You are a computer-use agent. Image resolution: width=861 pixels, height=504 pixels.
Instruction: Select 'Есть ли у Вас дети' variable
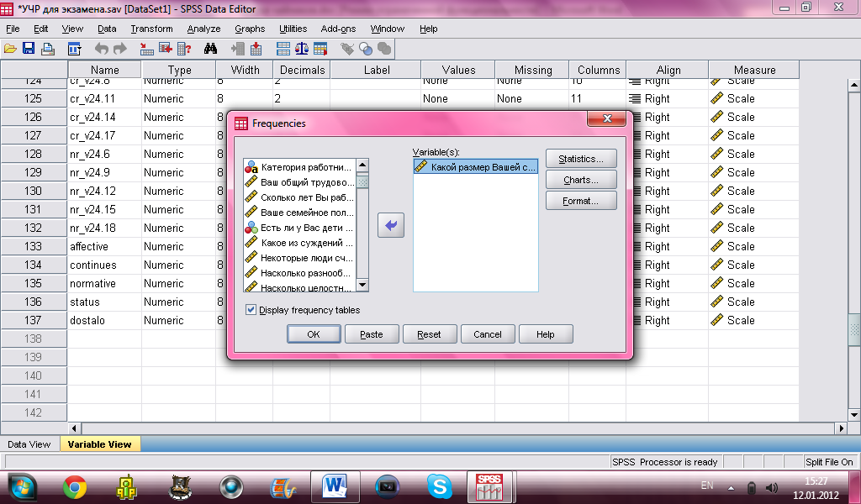[x=300, y=228]
